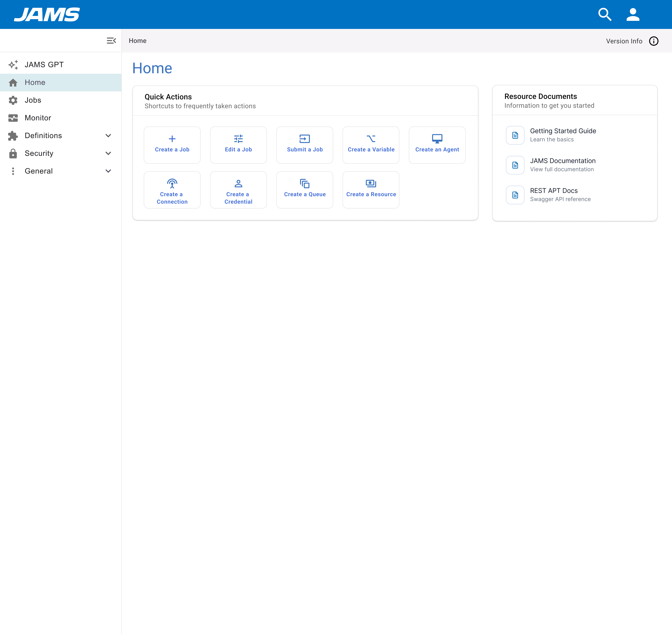The image size is (672, 634).
Task: Click Edit a Job sliders tile
Action: coord(238,145)
